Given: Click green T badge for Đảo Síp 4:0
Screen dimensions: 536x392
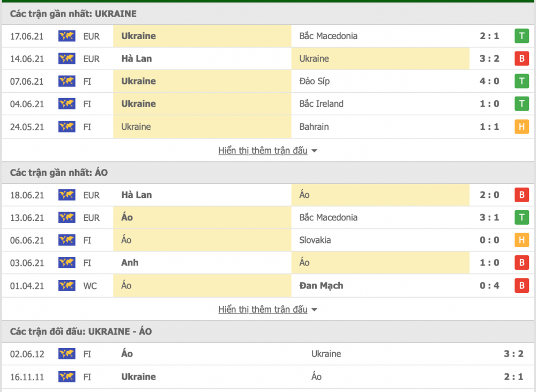Looking at the screenshot, I should coord(521,81).
